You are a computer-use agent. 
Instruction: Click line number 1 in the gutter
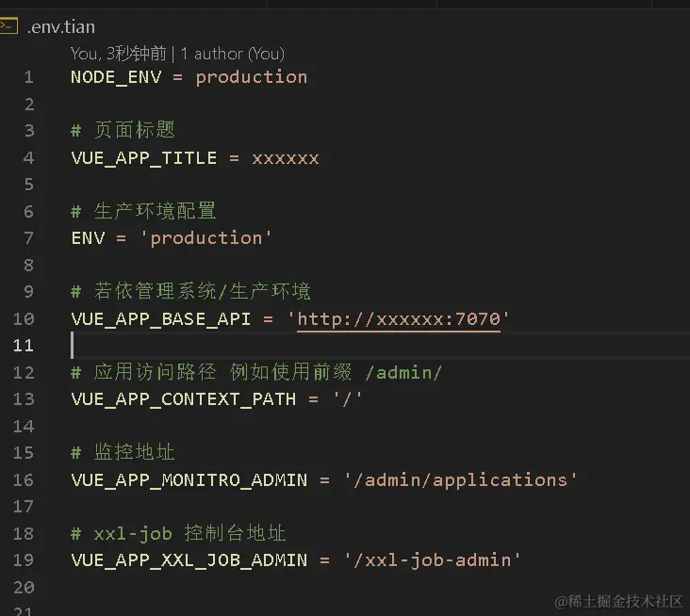pyautogui.click(x=28, y=77)
